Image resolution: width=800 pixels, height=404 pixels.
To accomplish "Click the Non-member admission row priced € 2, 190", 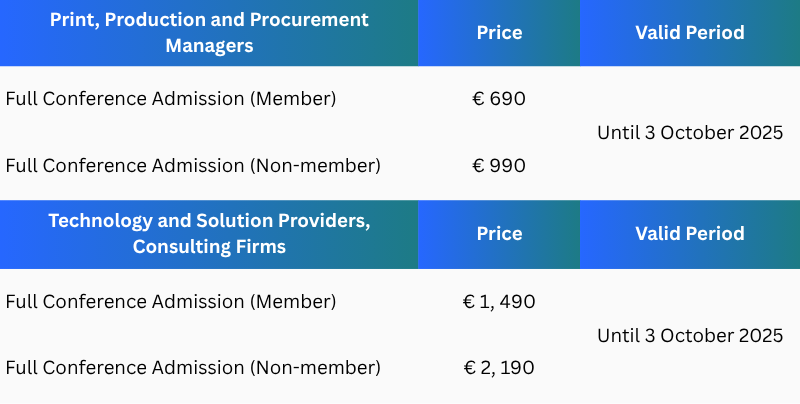I will 193,367.
